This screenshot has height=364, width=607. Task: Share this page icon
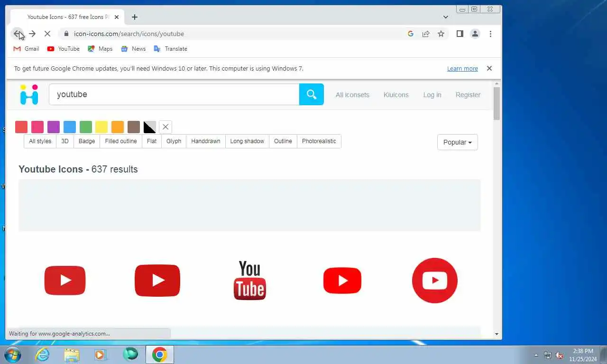click(426, 34)
